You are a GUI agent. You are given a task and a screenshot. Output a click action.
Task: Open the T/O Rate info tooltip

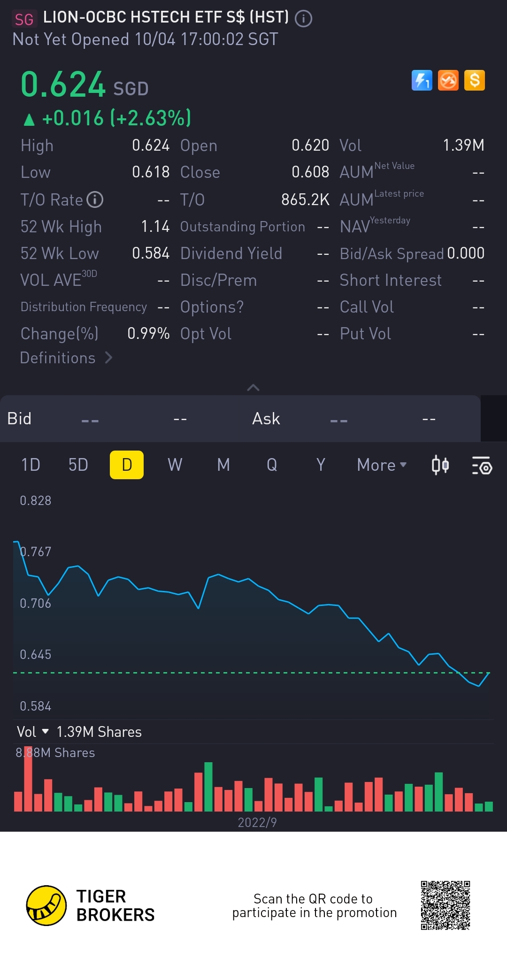point(95,200)
